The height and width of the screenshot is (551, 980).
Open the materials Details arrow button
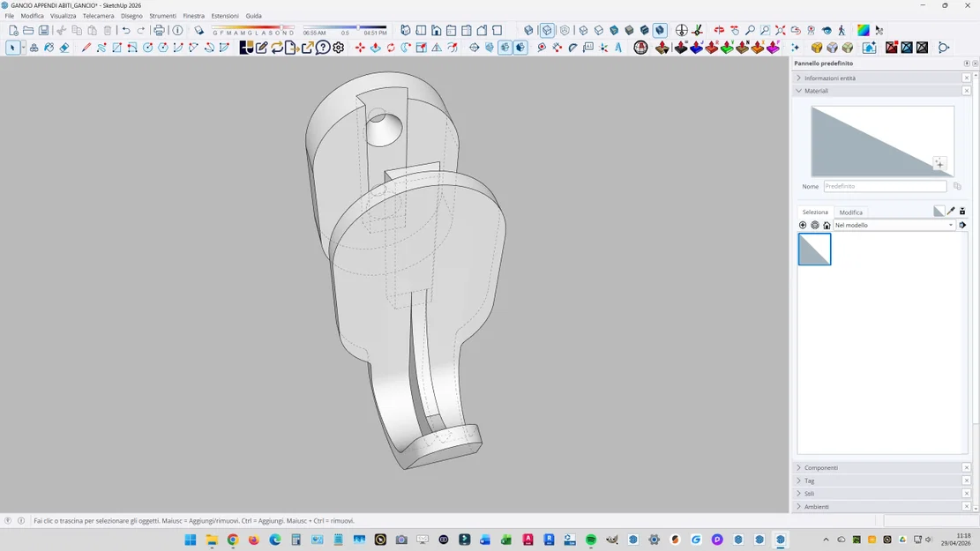[962, 225]
